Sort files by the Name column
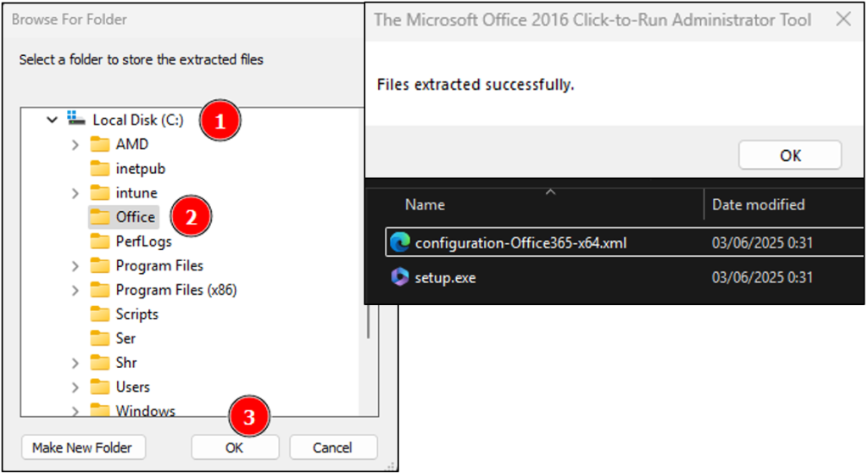 tap(425, 205)
